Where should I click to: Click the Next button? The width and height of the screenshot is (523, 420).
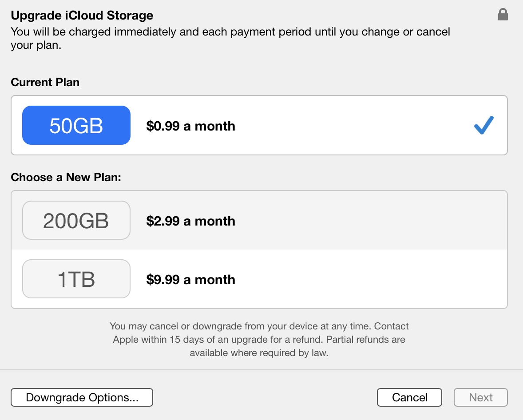tap(480, 397)
